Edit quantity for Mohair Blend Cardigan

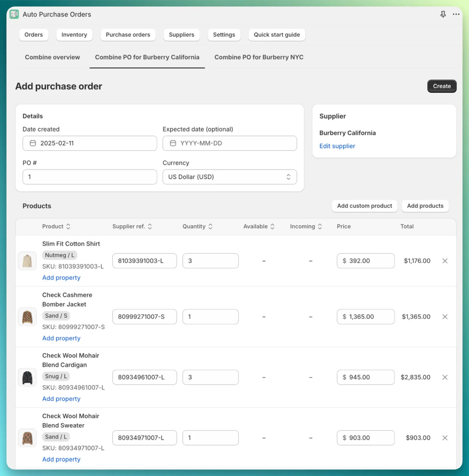click(x=210, y=377)
